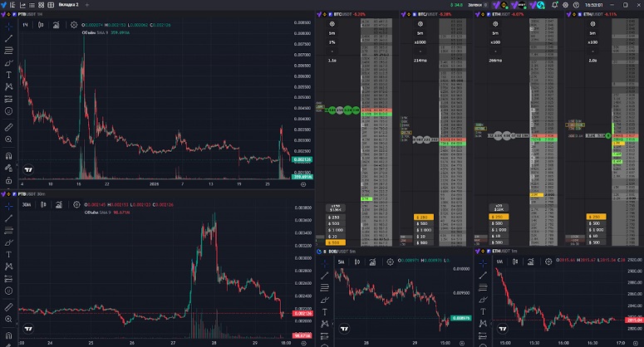The width and height of the screenshot is (644, 347).
Task: Select the Text tool in the top PTB chart
Action: 8,74
